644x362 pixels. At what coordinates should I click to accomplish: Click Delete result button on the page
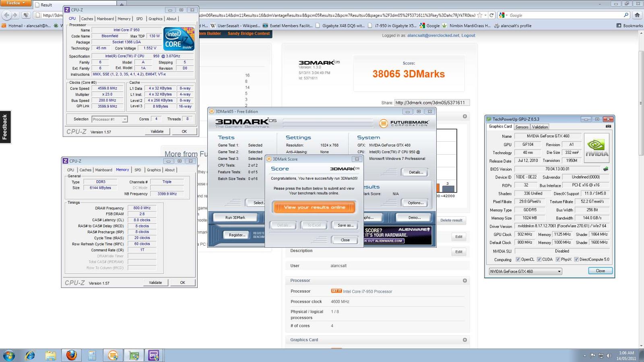[451, 220]
